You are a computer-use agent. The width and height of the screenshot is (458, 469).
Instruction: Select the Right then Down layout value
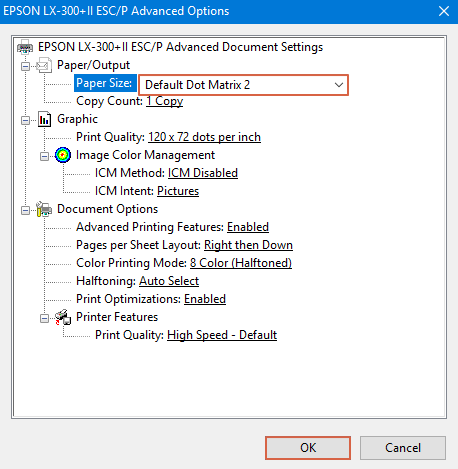248,245
